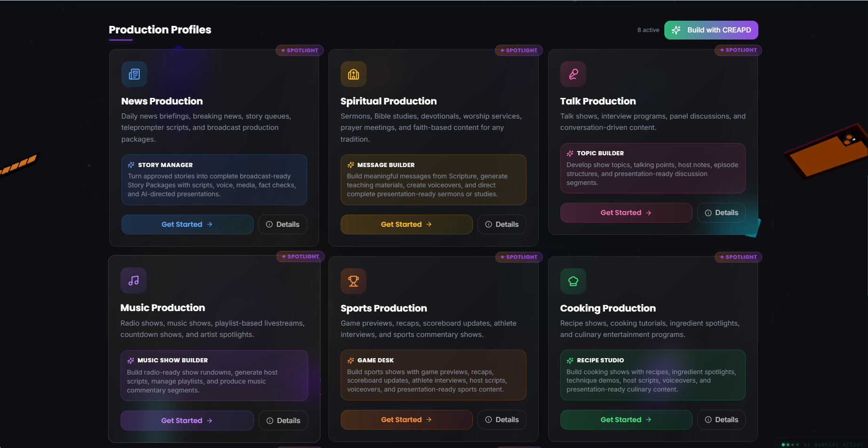Click the RECIPE STUDIO feature label
The image size is (868, 448).
(600, 360)
